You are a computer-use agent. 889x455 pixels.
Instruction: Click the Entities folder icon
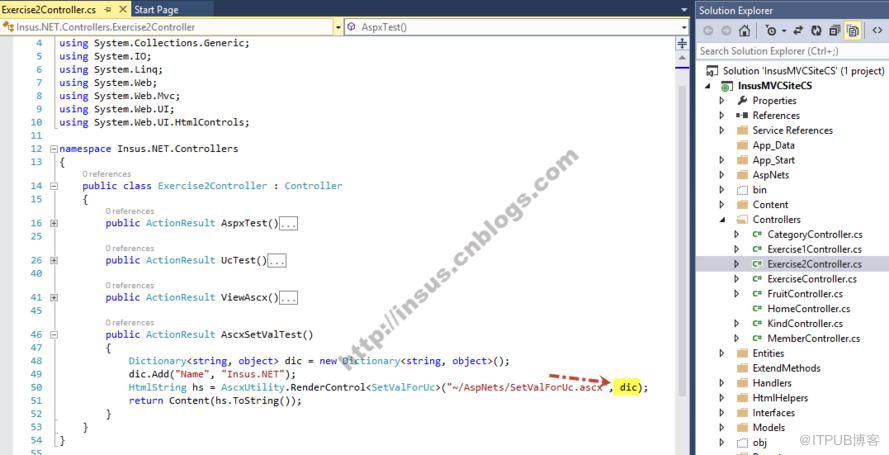coord(742,353)
